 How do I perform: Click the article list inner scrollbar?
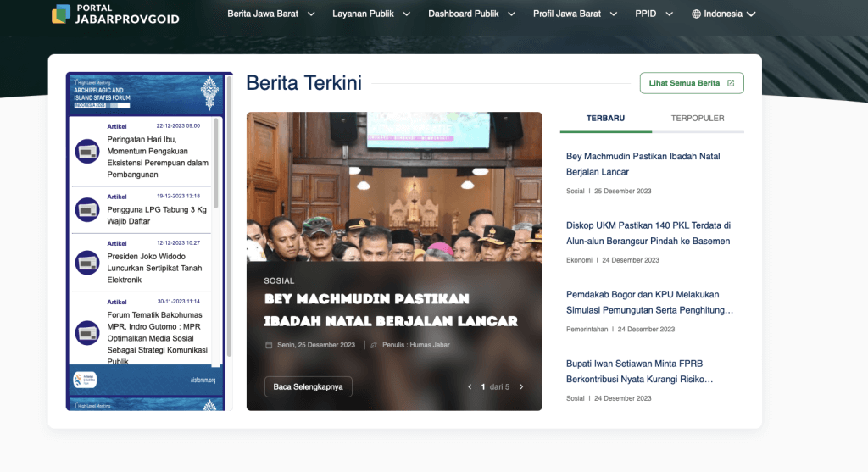click(x=216, y=164)
